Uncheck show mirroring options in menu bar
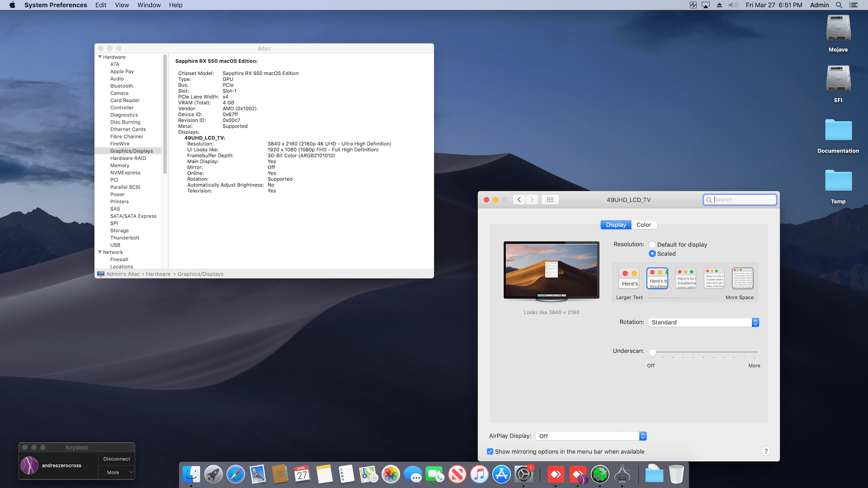Image resolution: width=868 pixels, height=488 pixels. click(x=490, y=451)
